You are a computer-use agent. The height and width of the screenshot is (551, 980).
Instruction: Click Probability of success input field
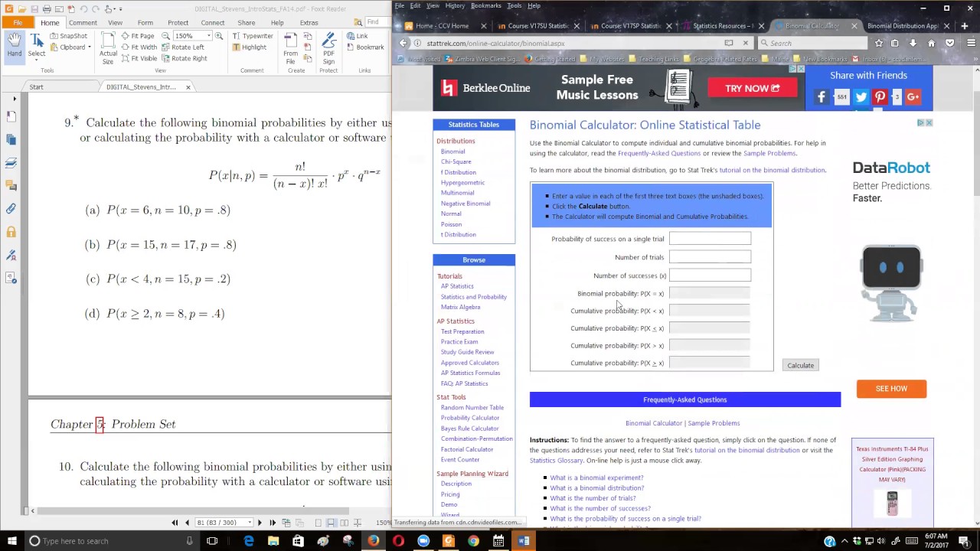point(710,239)
